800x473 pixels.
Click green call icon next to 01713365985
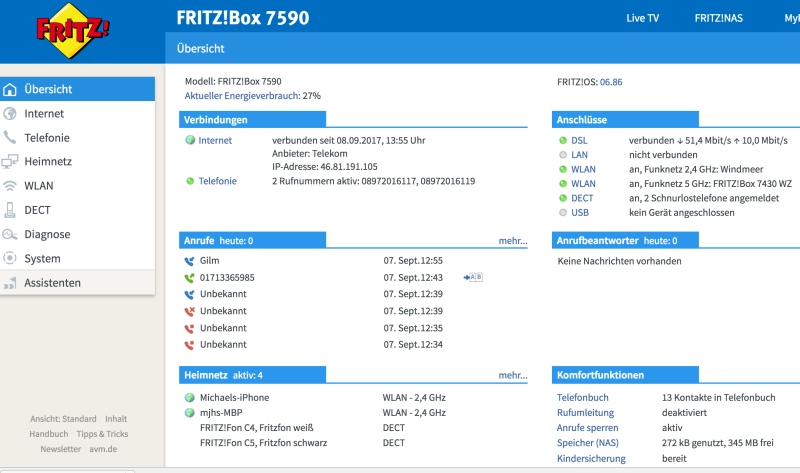point(189,278)
